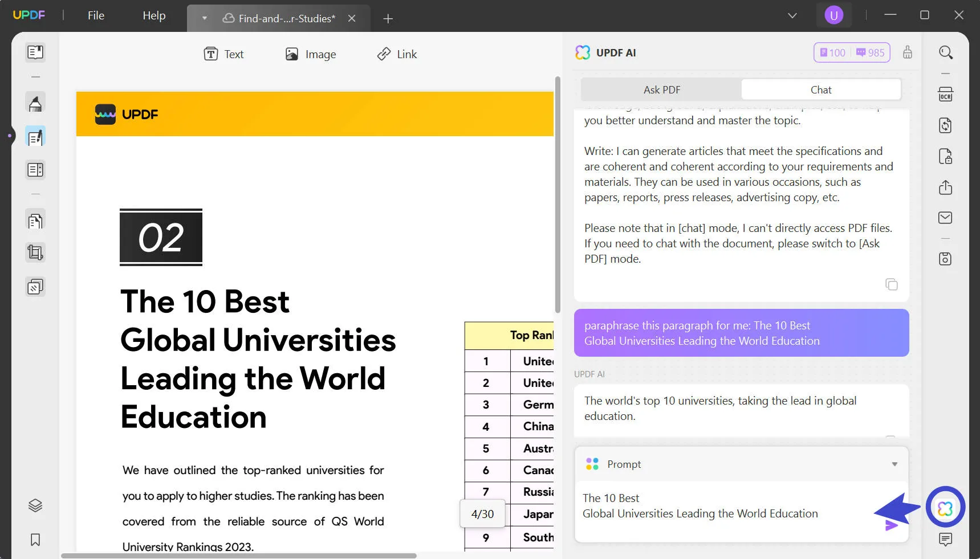The width and height of the screenshot is (980, 559).
Task: Open the Protect PDF lock icon
Action: [945, 156]
